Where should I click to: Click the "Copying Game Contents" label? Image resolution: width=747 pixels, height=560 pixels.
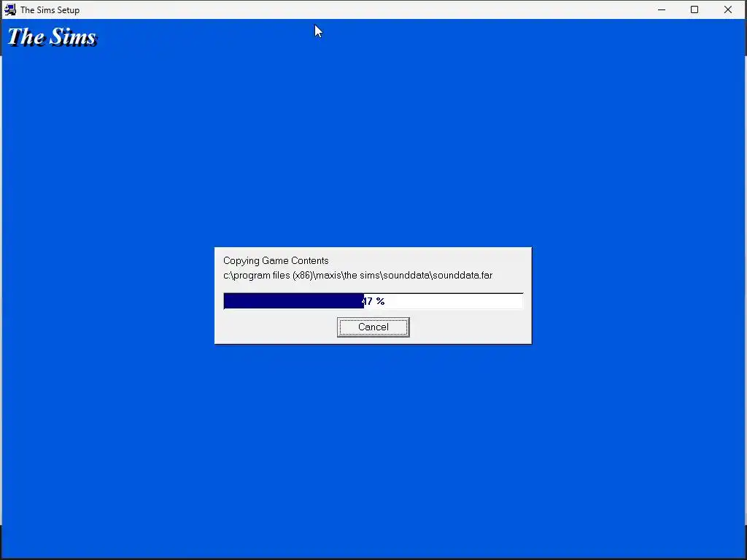(x=276, y=260)
